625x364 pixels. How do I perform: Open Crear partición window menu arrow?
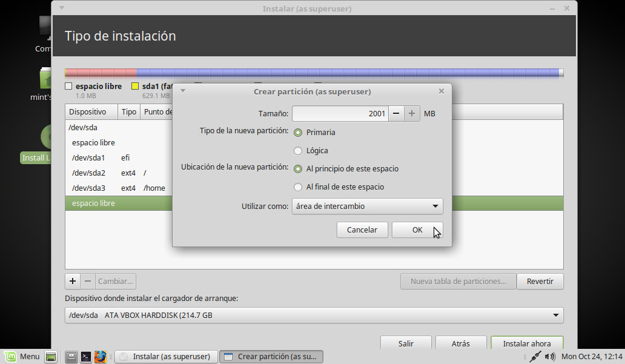[x=183, y=91]
